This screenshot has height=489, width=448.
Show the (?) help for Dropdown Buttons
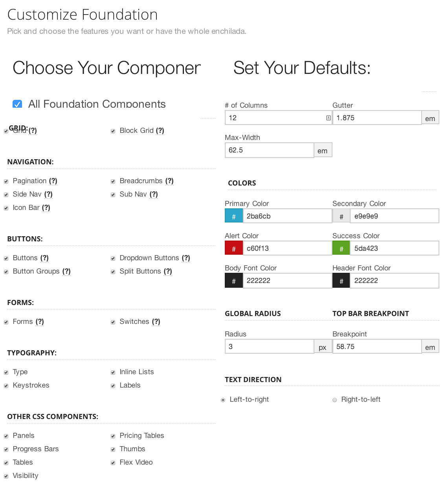pos(186,258)
